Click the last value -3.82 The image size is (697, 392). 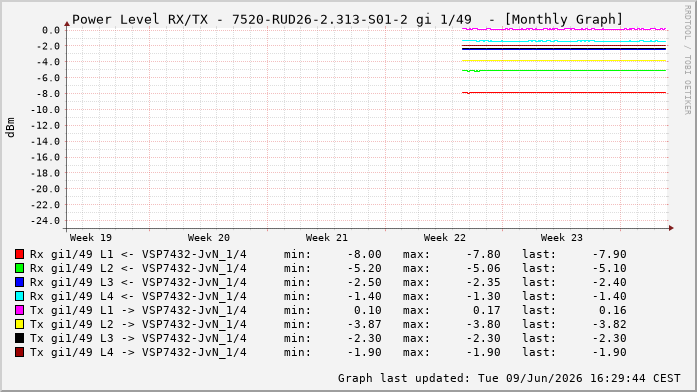(x=609, y=324)
